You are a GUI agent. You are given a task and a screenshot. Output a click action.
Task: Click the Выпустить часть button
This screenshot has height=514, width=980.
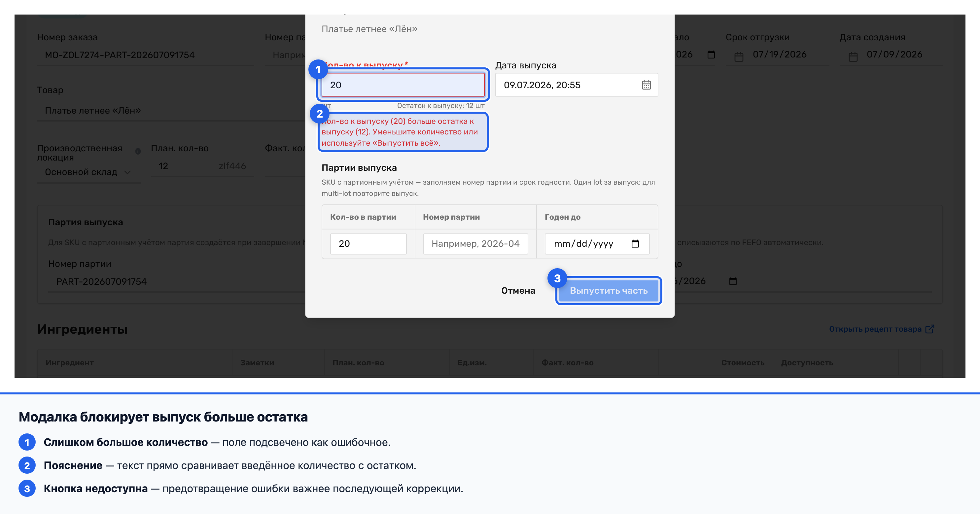608,290
